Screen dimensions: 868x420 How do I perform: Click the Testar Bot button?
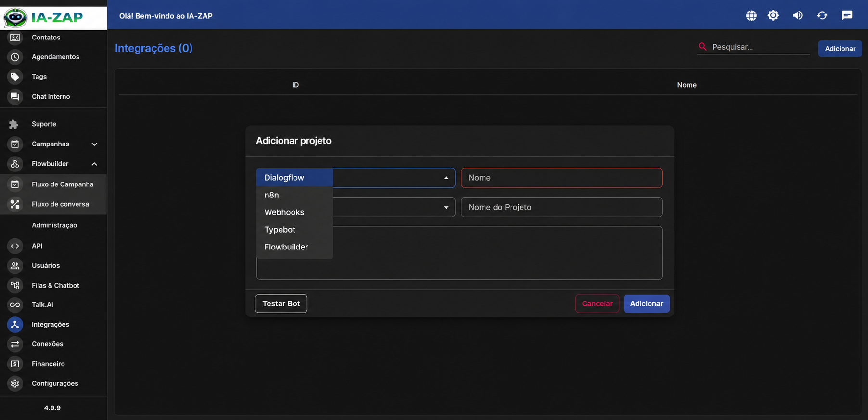pyautogui.click(x=281, y=303)
